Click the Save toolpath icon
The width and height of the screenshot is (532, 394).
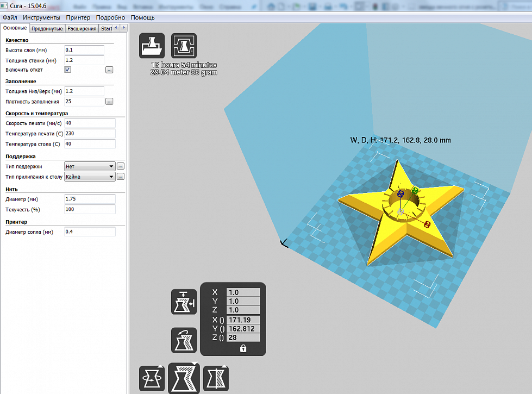184,46
